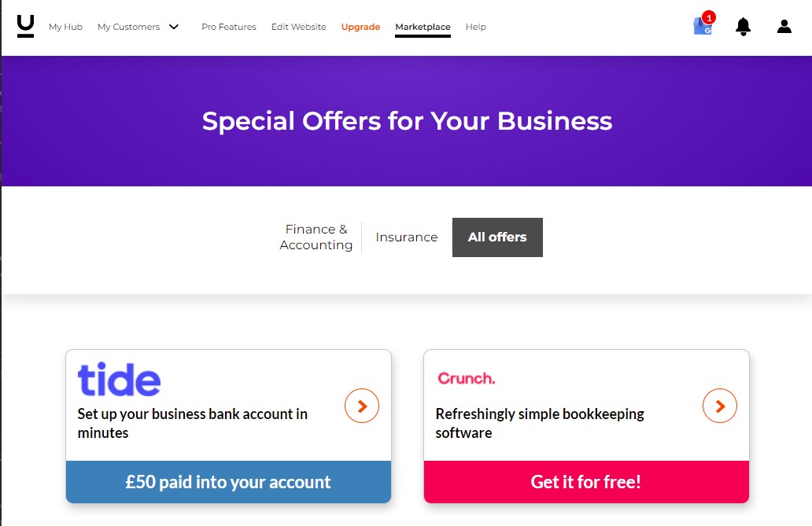This screenshot has height=526, width=812.
Task: View the All offers tab
Action: tap(497, 237)
